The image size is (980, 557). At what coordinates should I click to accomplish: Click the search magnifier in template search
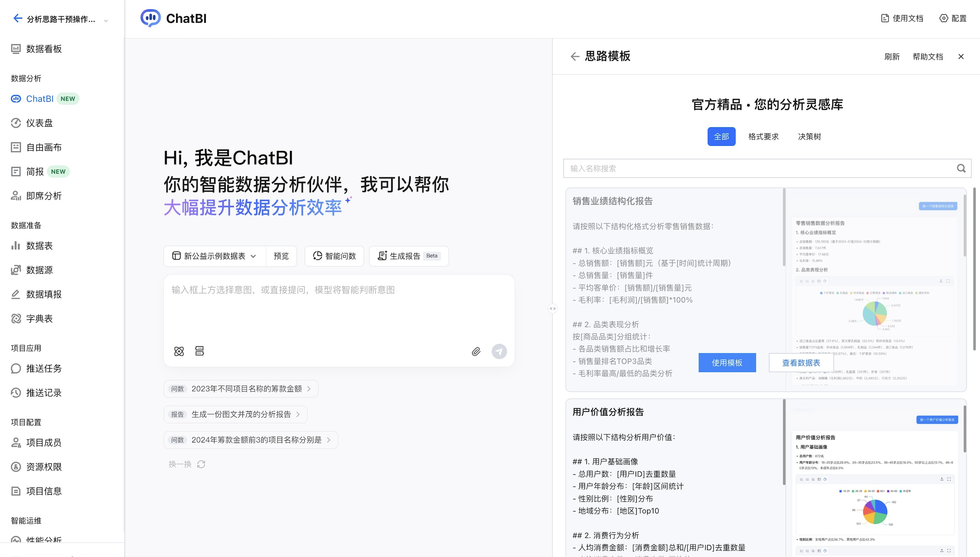coord(961,169)
